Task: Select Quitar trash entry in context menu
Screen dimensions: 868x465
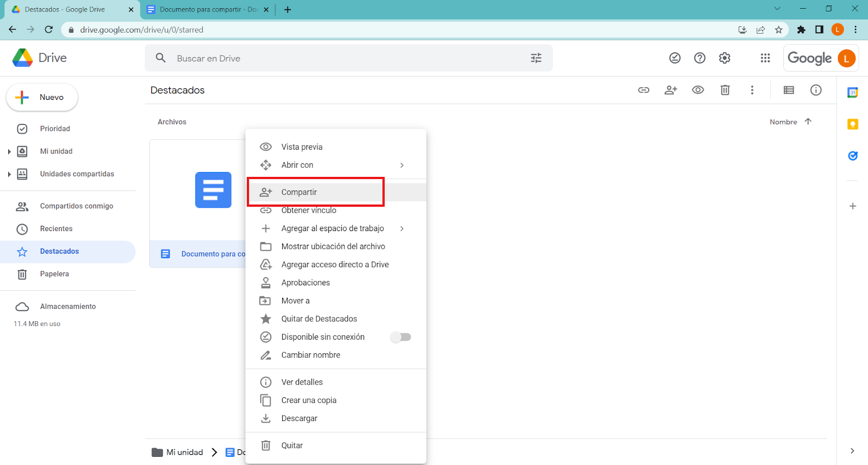Action: [336, 445]
